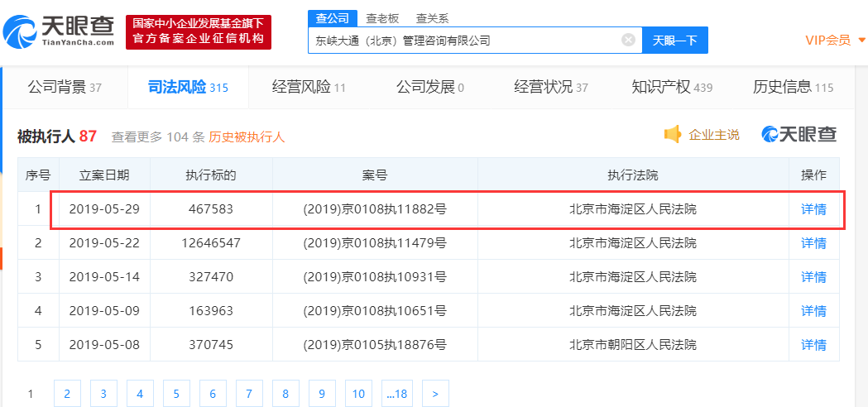Click the 天眼查 watermark logo beside 企业主说
The width and height of the screenshot is (868, 407).
pyautogui.click(x=799, y=135)
